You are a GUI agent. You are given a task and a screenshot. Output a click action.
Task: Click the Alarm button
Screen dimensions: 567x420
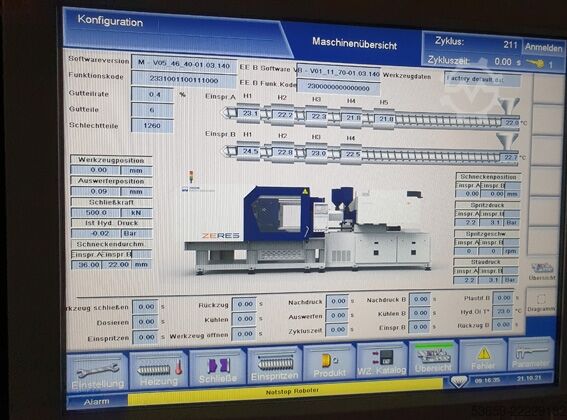click(x=96, y=402)
